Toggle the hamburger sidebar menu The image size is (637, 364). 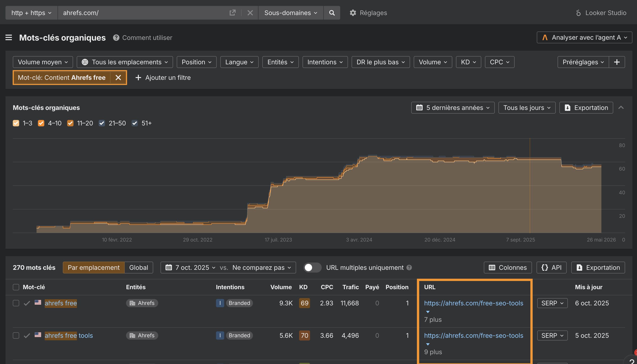point(9,37)
